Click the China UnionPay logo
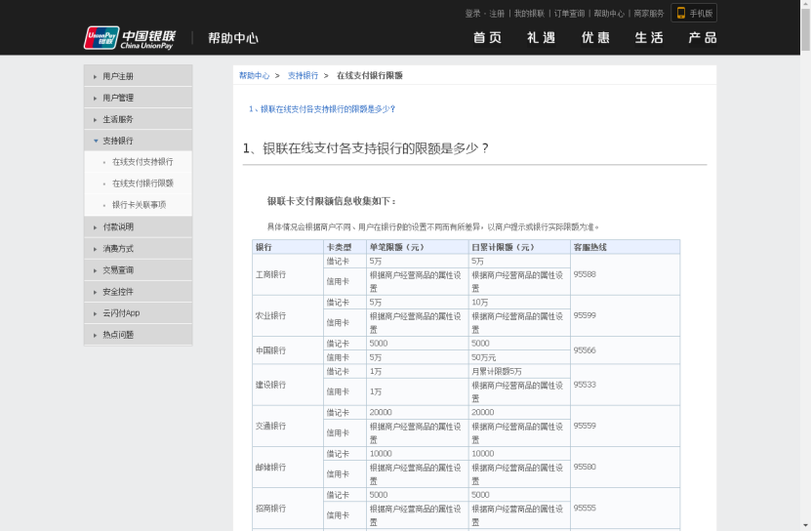 130,38
